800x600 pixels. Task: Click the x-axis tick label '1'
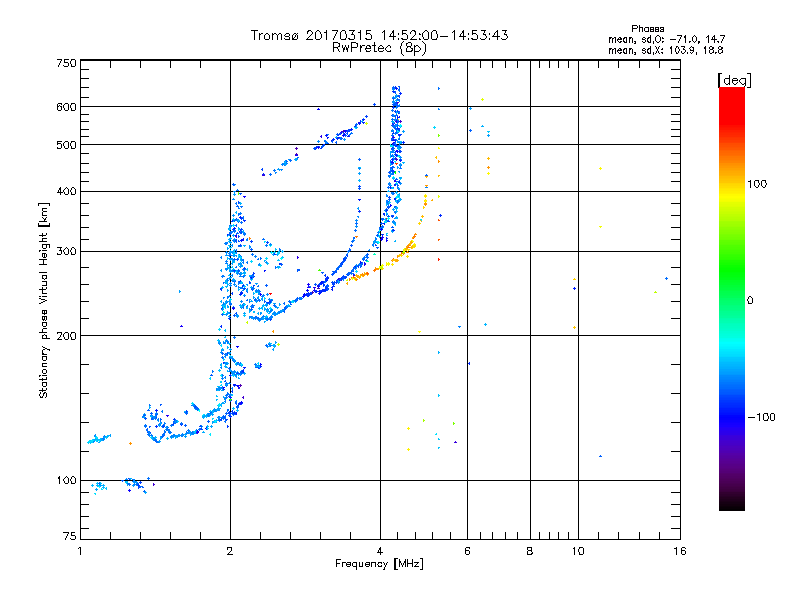pyautogui.click(x=80, y=551)
